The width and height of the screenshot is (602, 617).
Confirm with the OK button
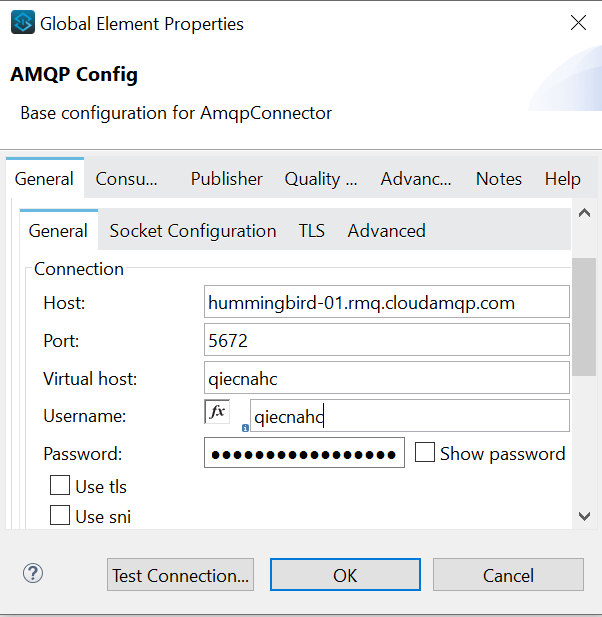click(345, 575)
